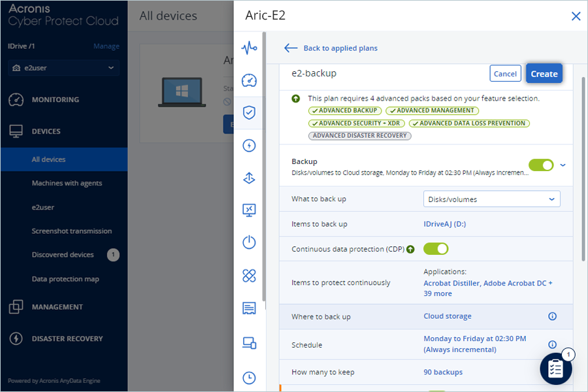588x392 pixels.
Task: Click the panel icon sidebar scrollbar
Action: [264, 167]
